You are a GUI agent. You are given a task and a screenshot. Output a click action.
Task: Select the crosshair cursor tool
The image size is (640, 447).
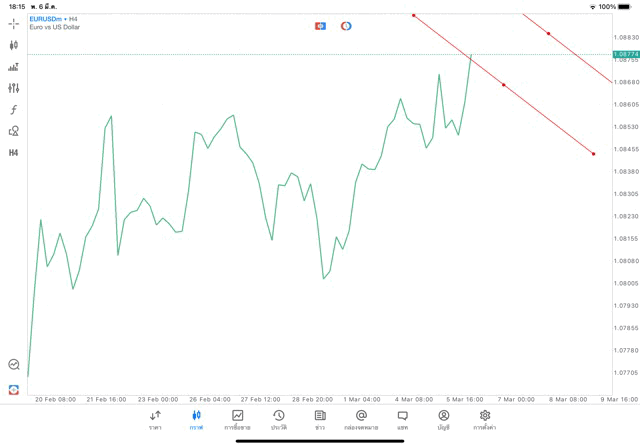pos(13,23)
